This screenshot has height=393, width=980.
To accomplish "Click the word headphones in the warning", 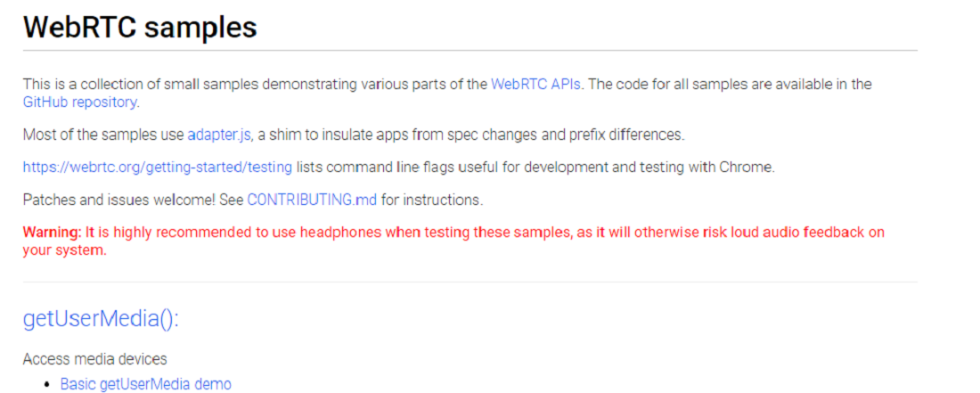I will (340, 233).
